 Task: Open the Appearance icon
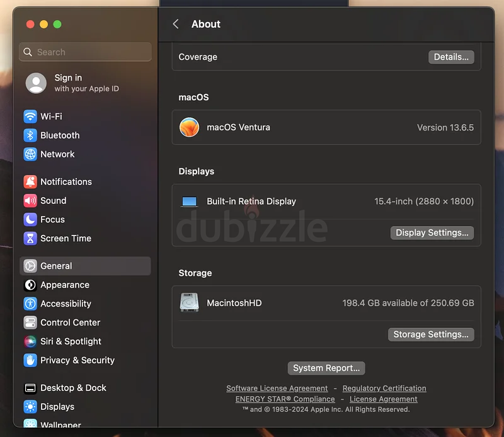pos(30,285)
